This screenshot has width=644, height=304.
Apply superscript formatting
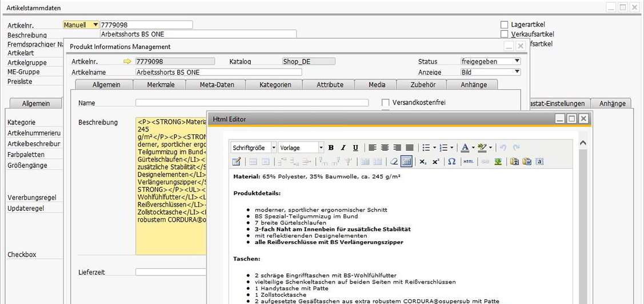click(436, 162)
